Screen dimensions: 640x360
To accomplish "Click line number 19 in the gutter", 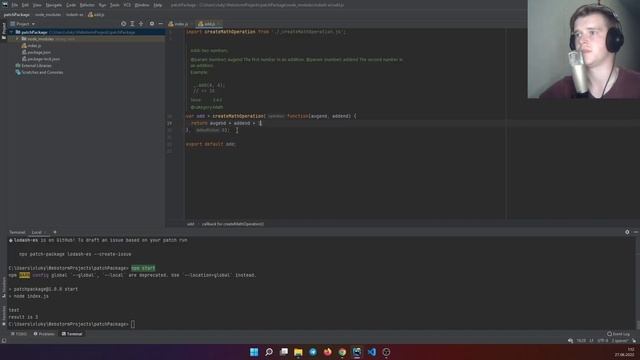I will pos(169,123).
